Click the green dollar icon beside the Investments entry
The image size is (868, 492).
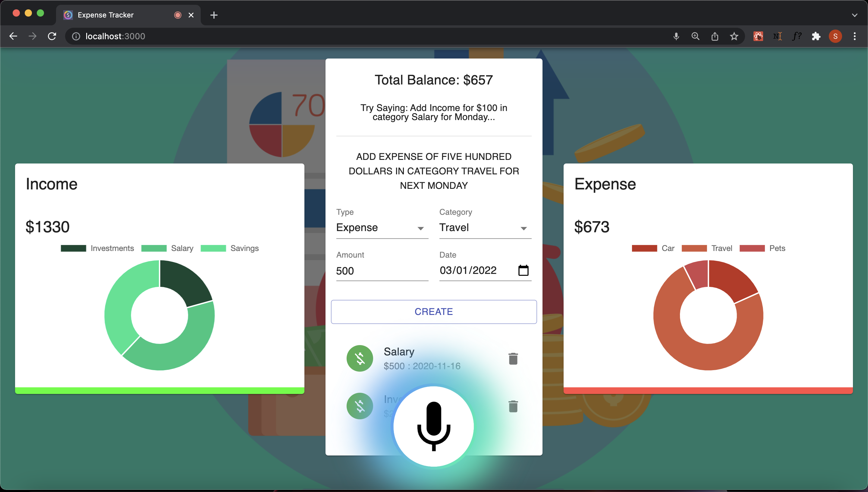(x=360, y=406)
